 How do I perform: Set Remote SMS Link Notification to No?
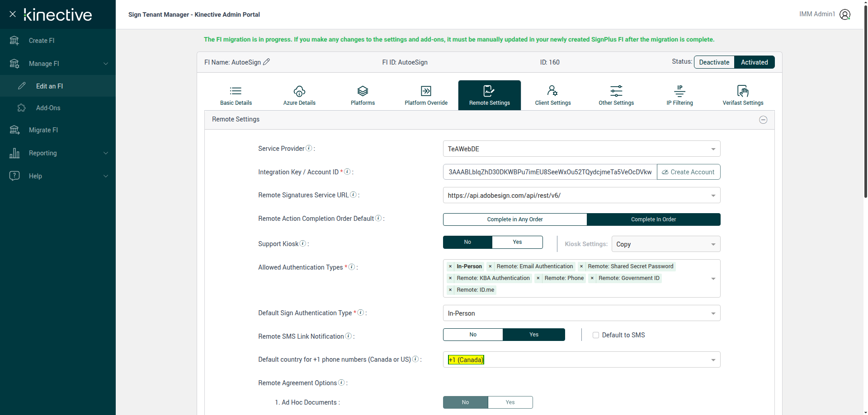[x=473, y=335]
